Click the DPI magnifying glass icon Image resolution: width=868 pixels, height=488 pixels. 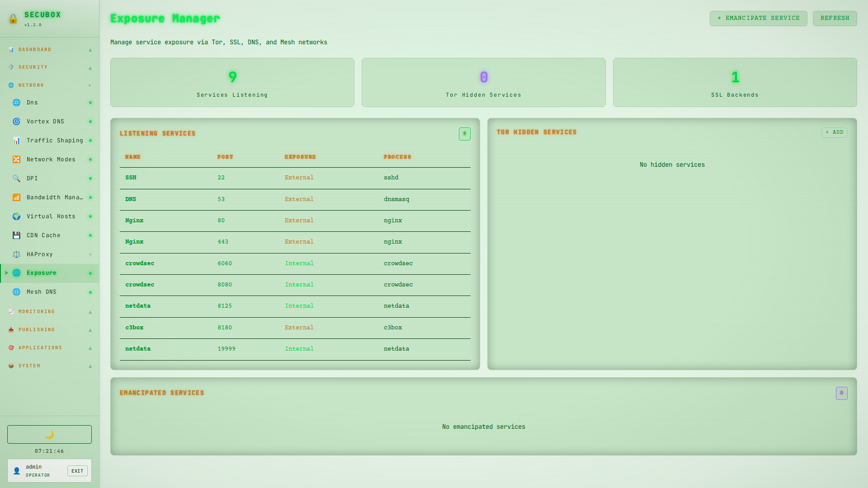coord(16,178)
